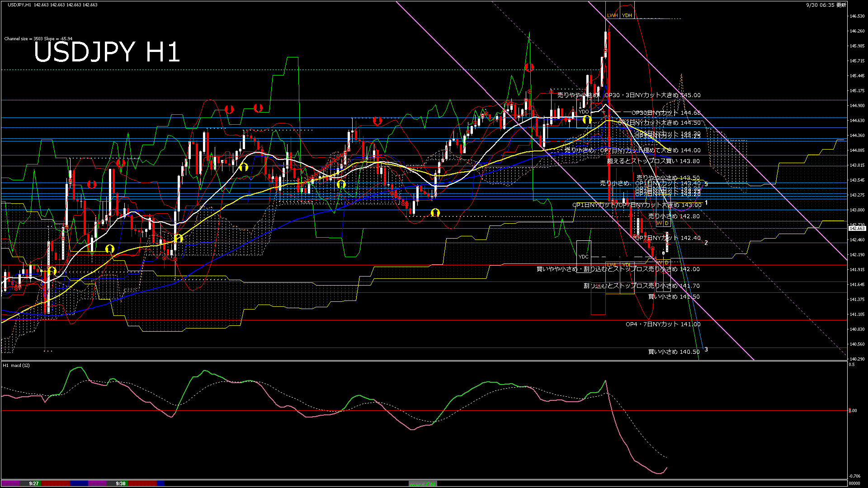Click the MACD 0.00 scale value

(x=853, y=411)
